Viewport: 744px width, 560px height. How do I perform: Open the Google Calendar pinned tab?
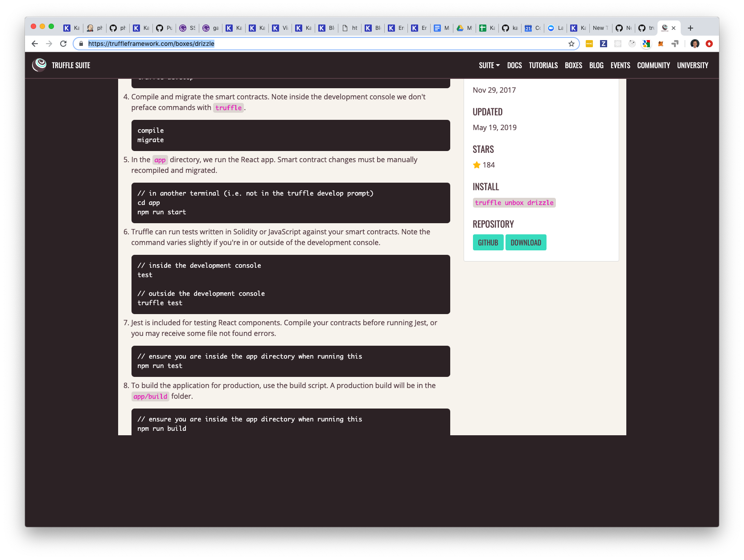(529, 28)
